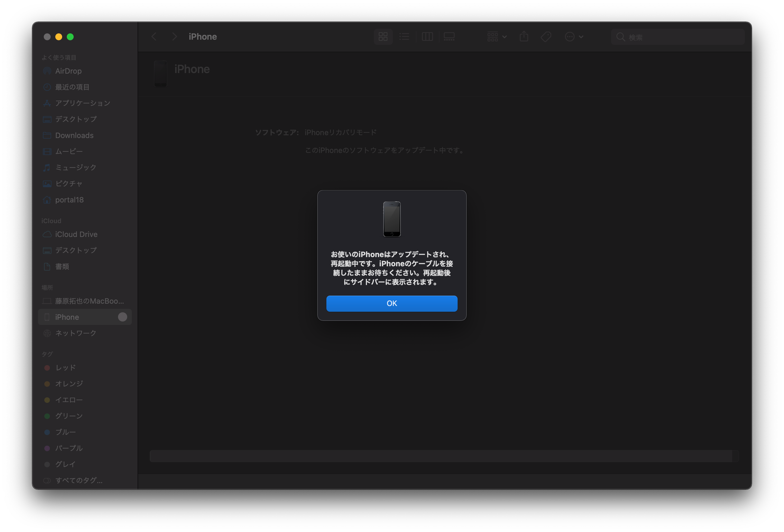Image resolution: width=784 pixels, height=532 pixels.
Task: Switch to gallery view in toolbar
Action: (449, 37)
